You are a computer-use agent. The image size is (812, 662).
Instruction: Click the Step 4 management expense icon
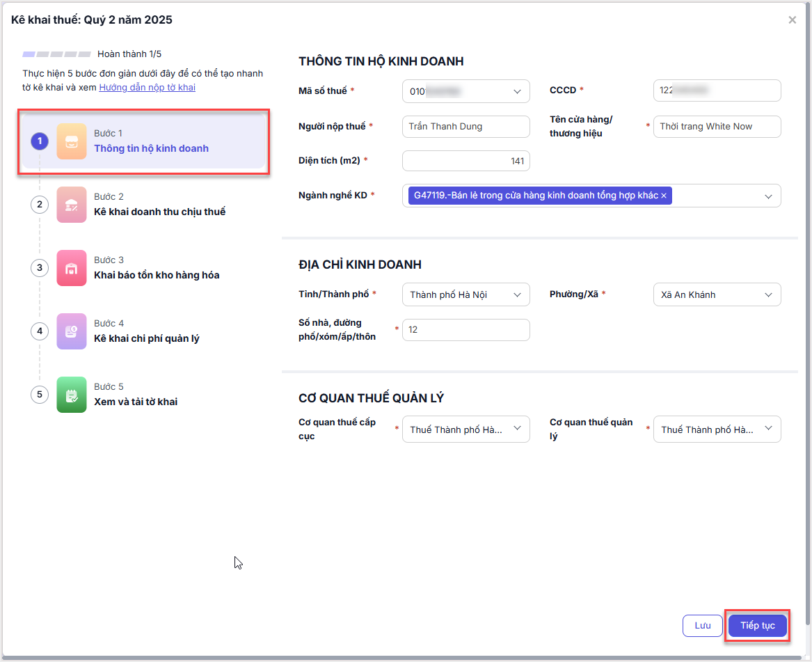[x=72, y=331]
